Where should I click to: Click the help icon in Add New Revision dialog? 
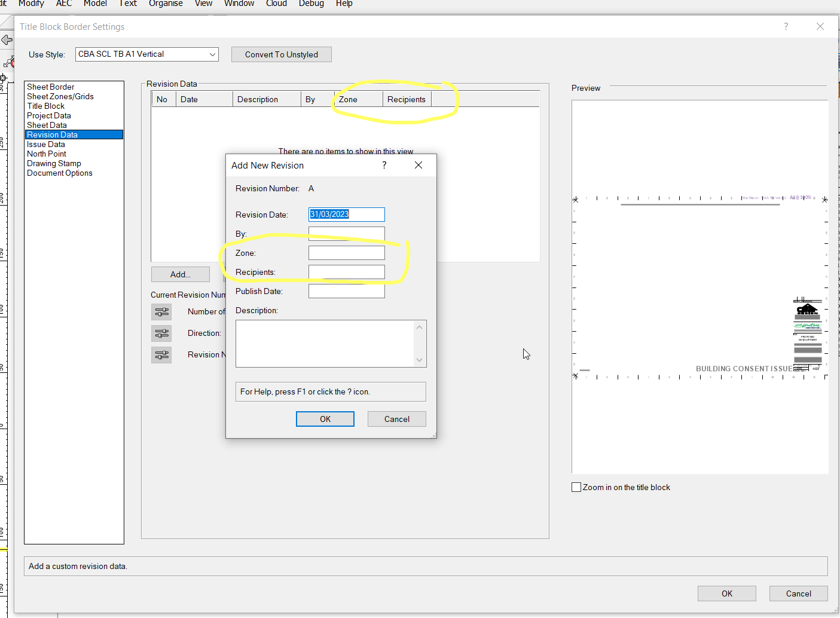click(x=384, y=165)
